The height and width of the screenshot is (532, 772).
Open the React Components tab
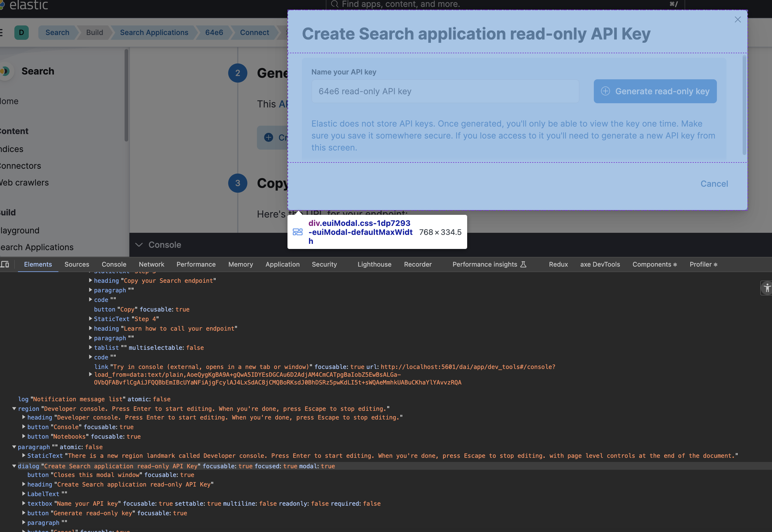tap(655, 264)
